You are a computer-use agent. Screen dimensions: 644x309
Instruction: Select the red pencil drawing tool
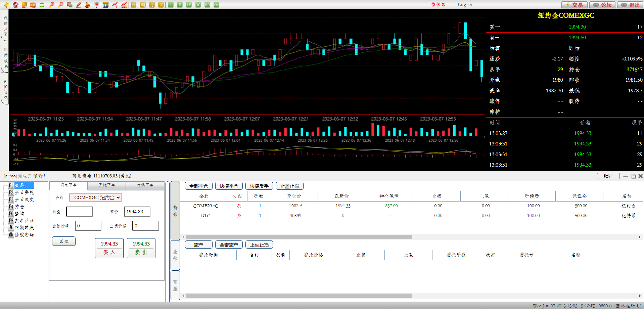coord(79,5)
